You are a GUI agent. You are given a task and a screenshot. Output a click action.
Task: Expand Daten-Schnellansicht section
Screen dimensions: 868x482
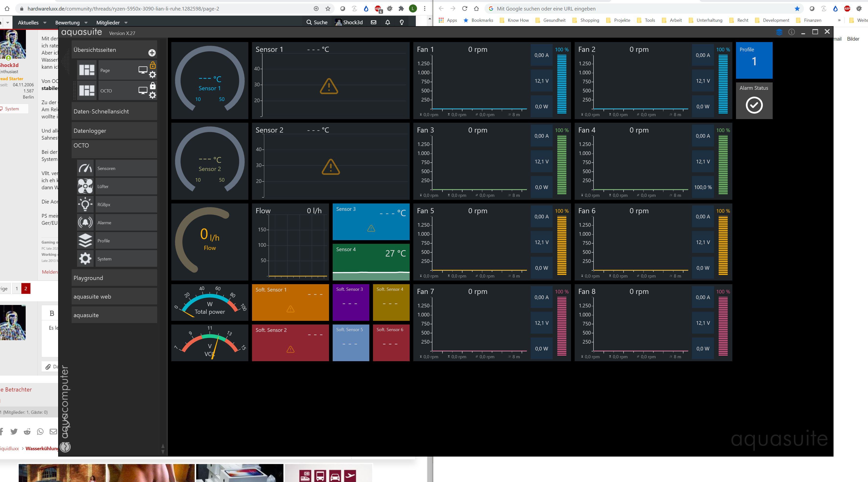[114, 112]
